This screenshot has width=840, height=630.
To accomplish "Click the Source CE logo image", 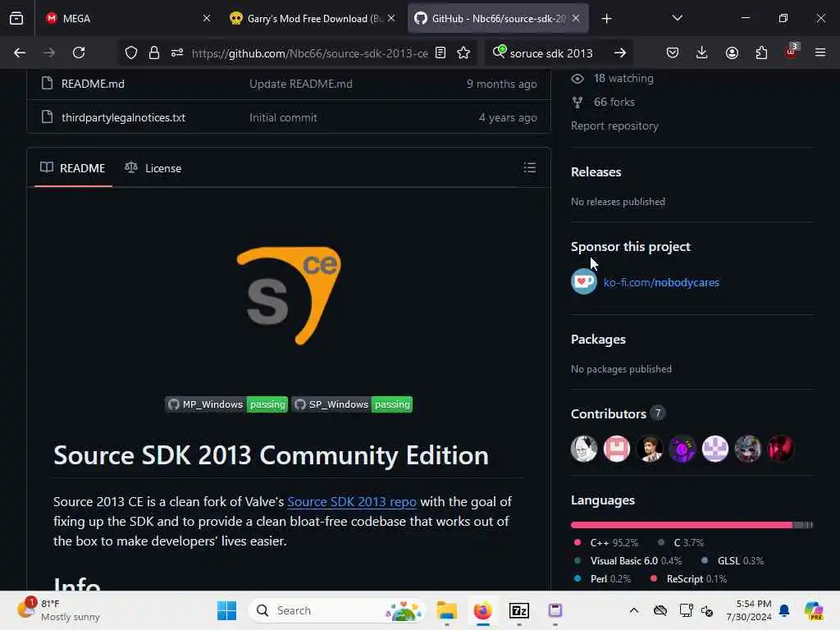I will (x=289, y=295).
